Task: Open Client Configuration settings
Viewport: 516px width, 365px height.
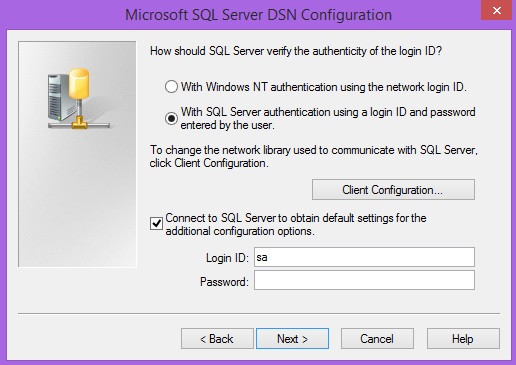Action: [393, 190]
